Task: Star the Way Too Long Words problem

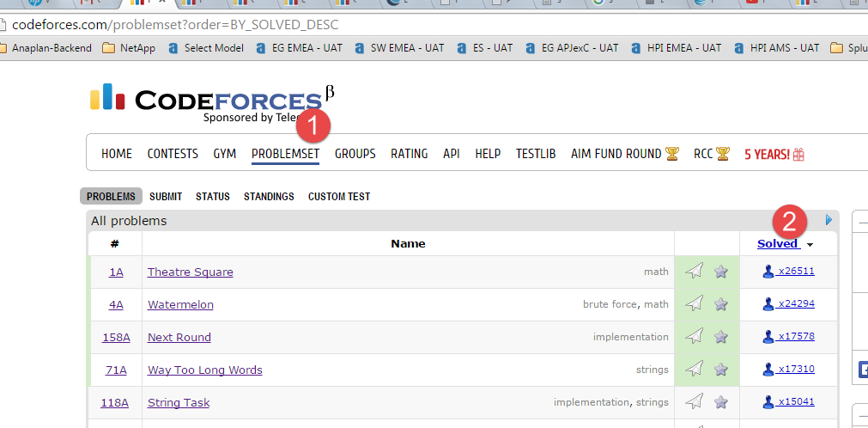Action: tap(720, 369)
